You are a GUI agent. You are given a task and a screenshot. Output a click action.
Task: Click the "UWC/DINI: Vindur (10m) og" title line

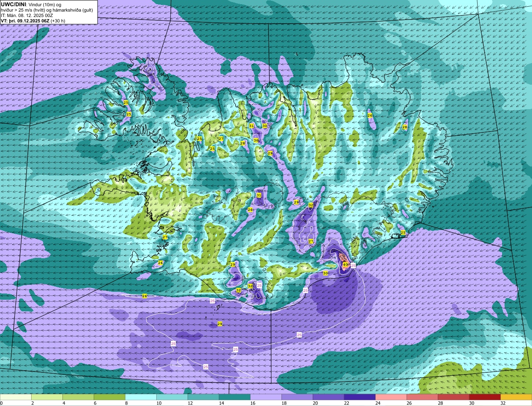click(x=31, y=4)
